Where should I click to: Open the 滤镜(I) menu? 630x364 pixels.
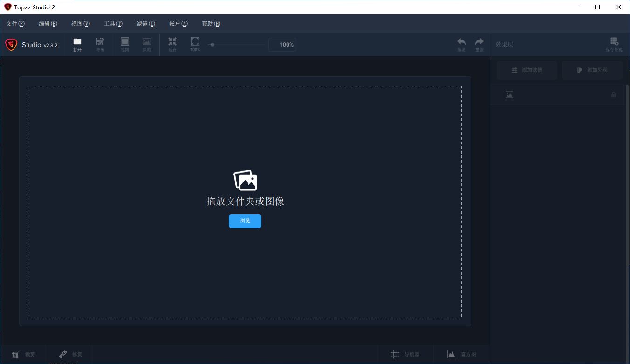pos(146,24)
